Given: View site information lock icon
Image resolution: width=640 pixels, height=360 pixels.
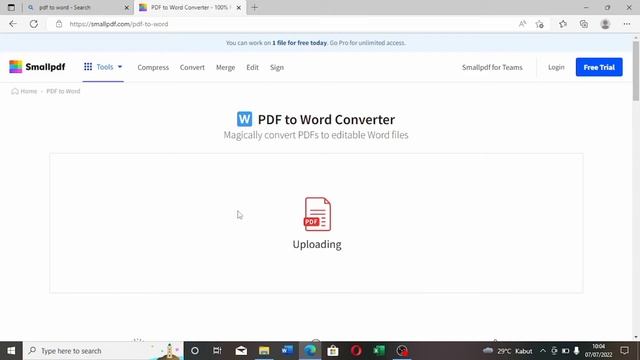Looking at the screenshot, I should pos(59,24).
